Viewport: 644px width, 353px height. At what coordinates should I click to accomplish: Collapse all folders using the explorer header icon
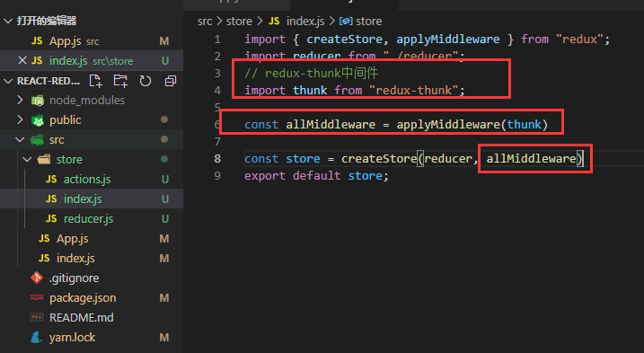(171, 81)
